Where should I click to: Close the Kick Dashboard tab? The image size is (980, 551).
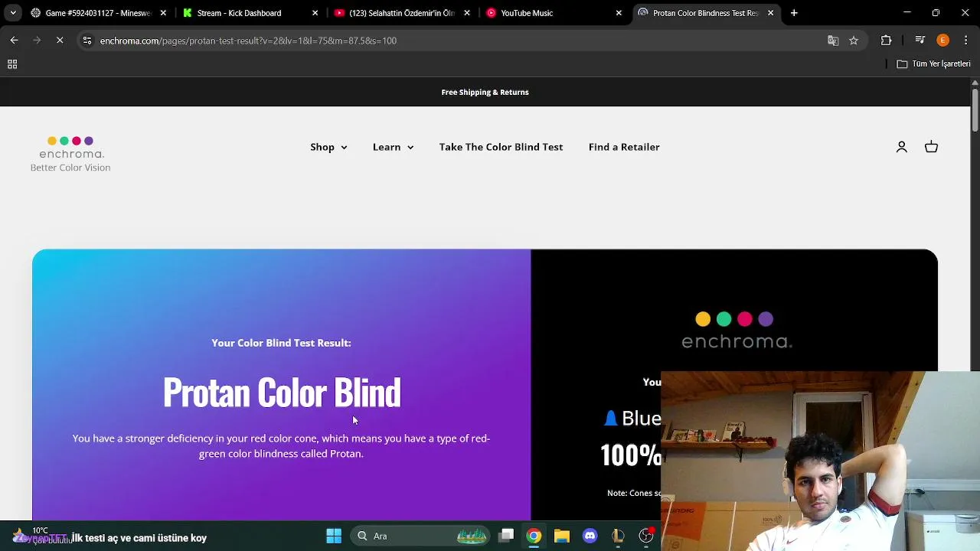point(315,13)
